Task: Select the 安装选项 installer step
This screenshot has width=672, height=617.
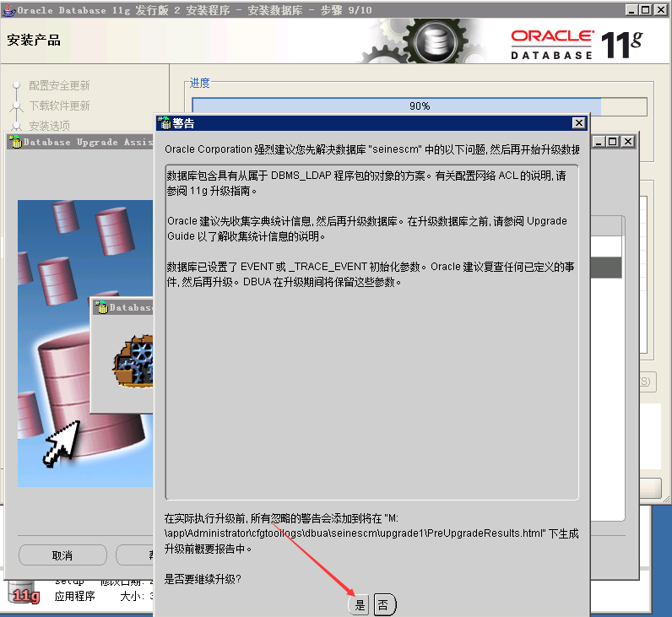Action: [49, 126]
